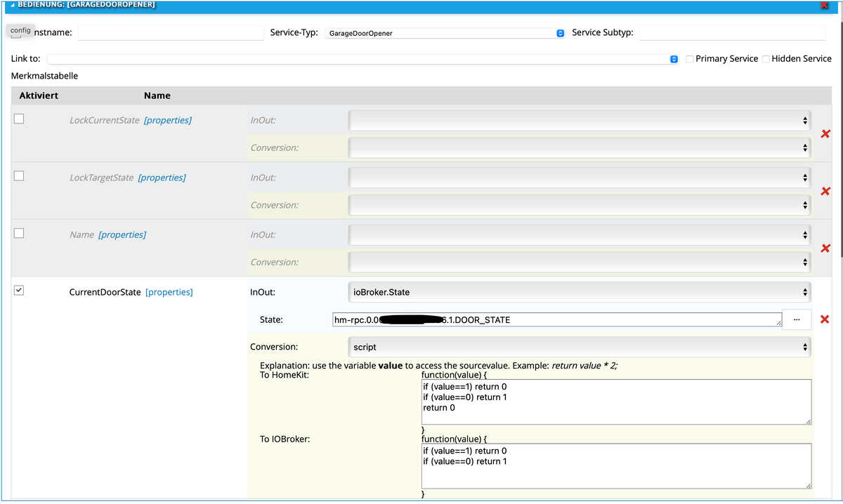Click inside the To IOBroker script textarea
Viewport: 843px width, 504px height.
click(x=617, y=466)
